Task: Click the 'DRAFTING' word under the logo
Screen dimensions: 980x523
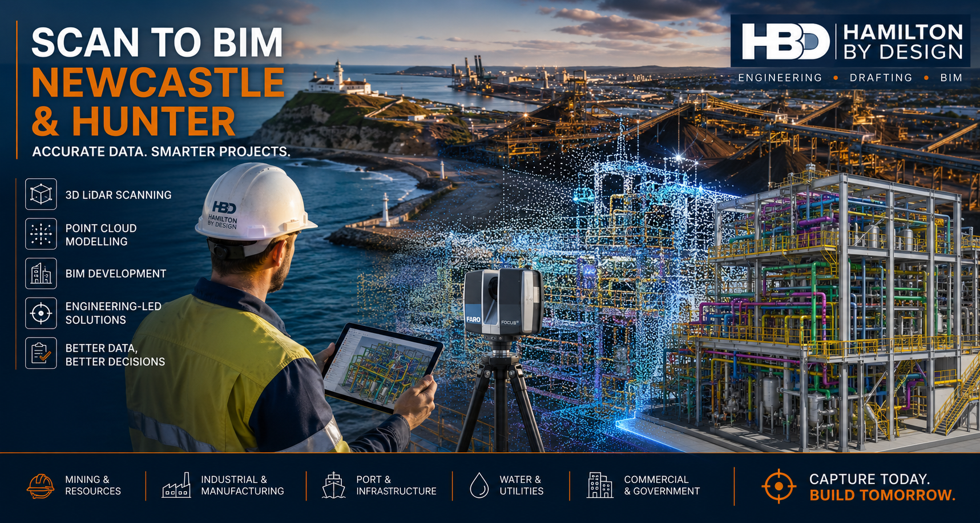Action: [881, 78]
